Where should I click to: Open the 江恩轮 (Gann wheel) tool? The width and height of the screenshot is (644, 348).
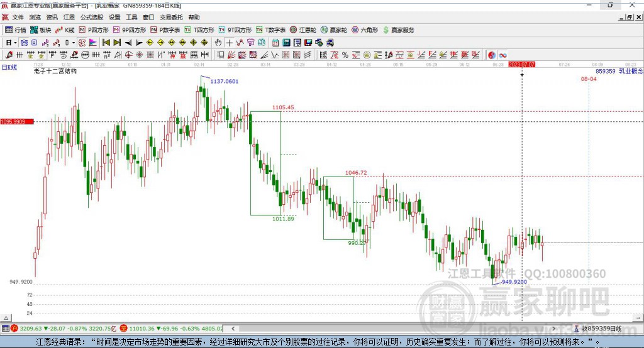tap(303, 30)
